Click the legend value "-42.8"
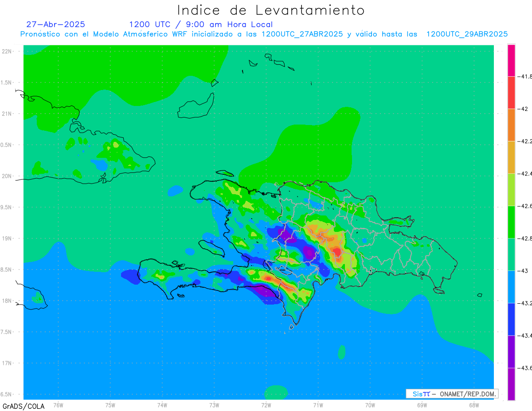 click(525, 238)
